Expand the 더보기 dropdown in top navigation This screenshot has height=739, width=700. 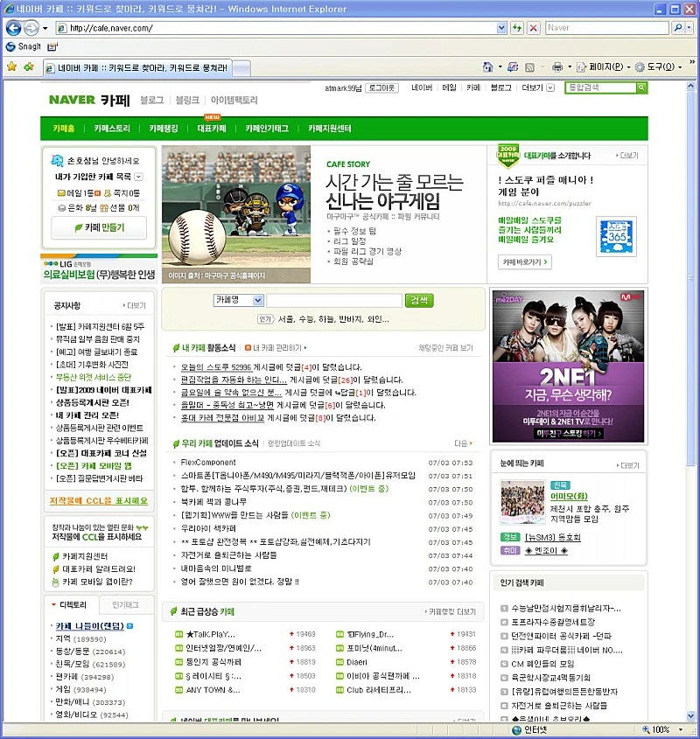tap(550, 87)
